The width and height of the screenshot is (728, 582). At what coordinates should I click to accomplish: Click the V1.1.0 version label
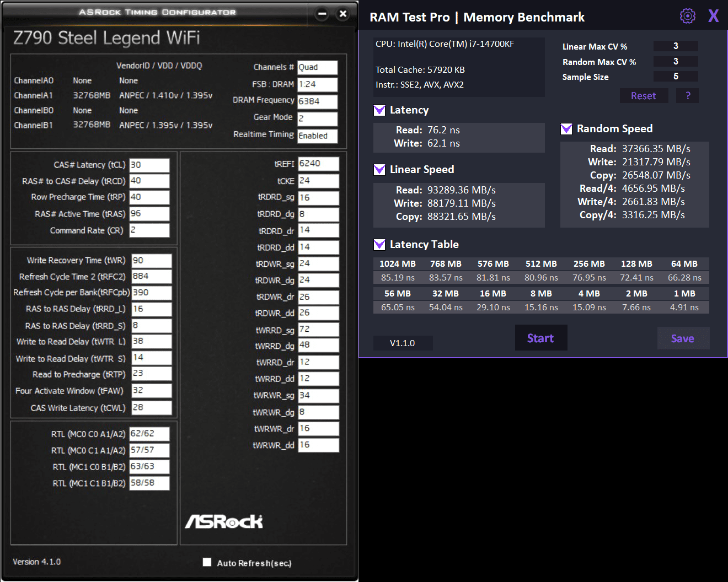(x=403, y=343)
